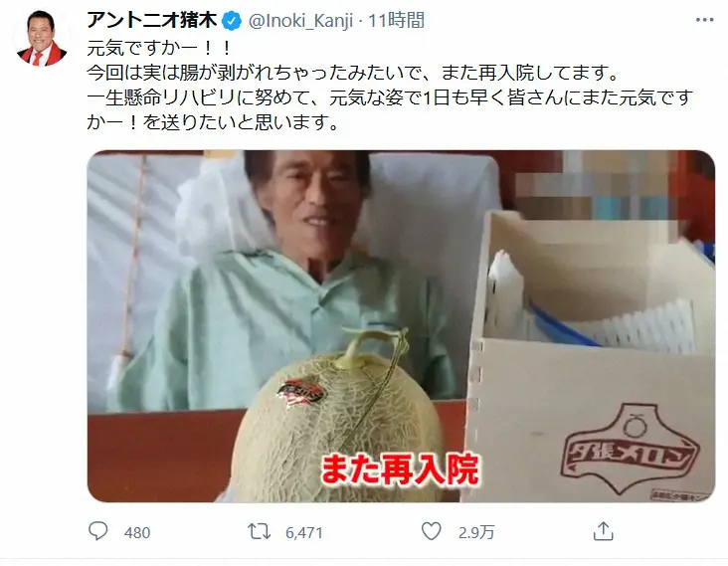Click the reply speech bubble icon
728x566 pixels.
click(98, 531)
